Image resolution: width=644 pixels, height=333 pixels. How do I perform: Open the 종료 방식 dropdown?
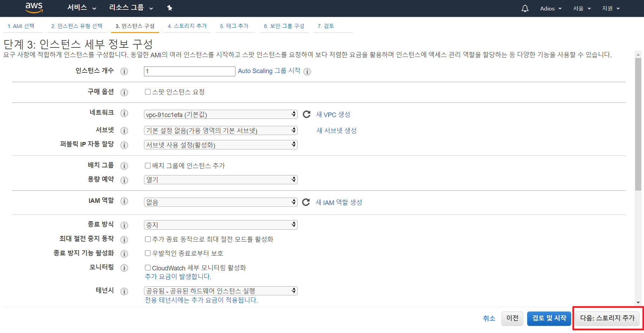(x=221, y=225)
